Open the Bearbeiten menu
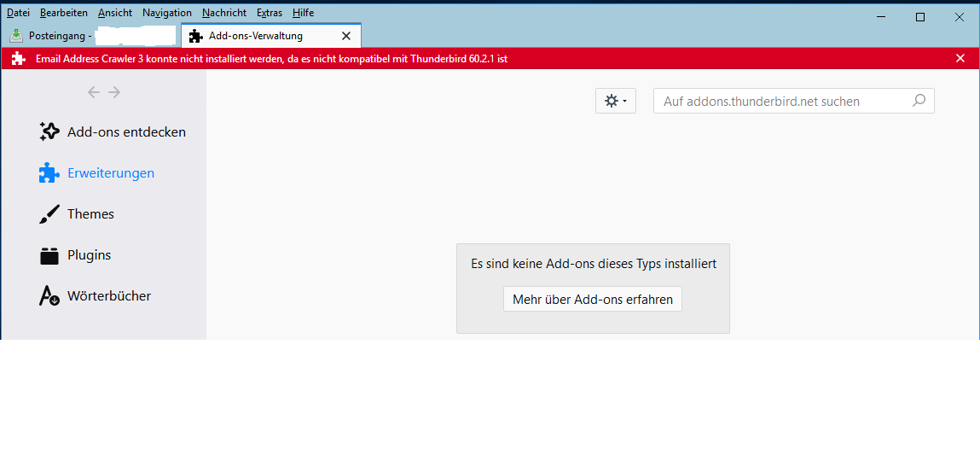Screen dimensions: 980x461 [64, 13]
